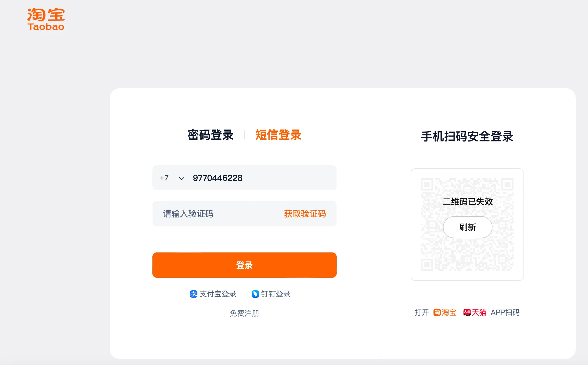The image size is (588, 365).
Task: Open the 免费注册 registration link
Action: [x=244, y=313]
